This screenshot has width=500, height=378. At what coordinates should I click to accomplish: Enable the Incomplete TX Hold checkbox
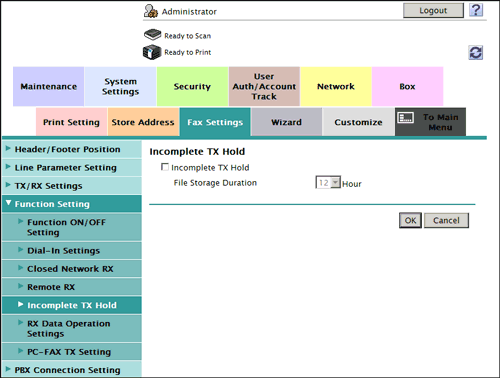tap(165, 167)
